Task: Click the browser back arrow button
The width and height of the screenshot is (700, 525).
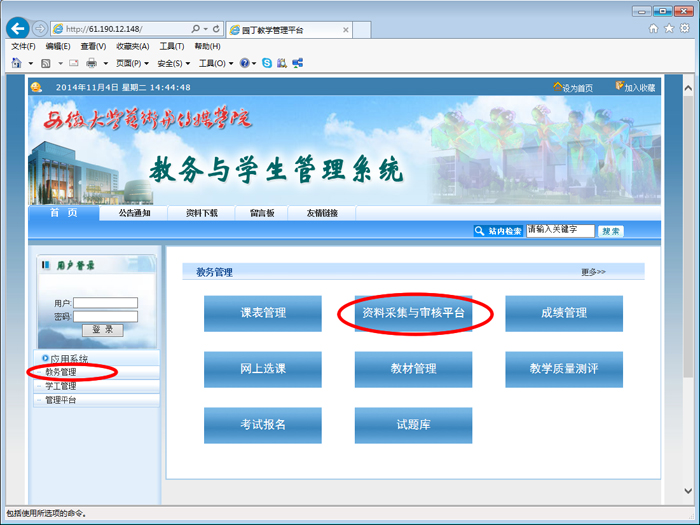Action: click(x=17, y=29)
